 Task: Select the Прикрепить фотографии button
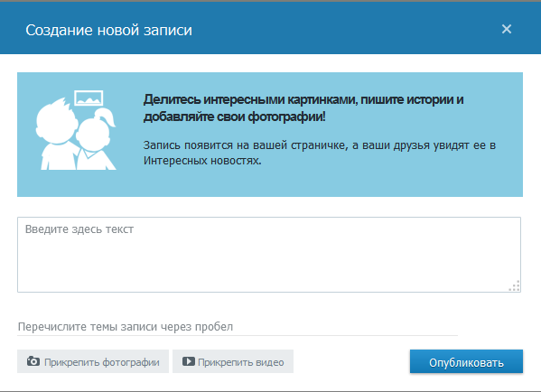[93, 361]
